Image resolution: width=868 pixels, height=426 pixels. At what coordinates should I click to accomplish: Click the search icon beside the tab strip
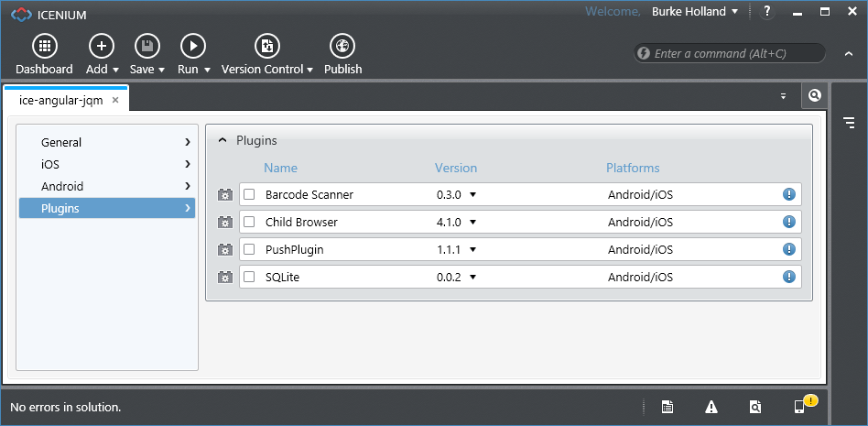coord(814,95)
